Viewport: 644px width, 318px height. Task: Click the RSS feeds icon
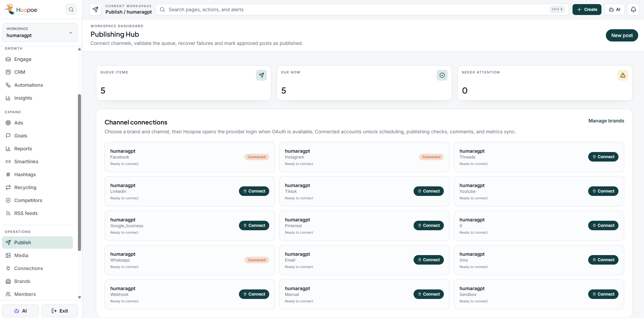8,213
